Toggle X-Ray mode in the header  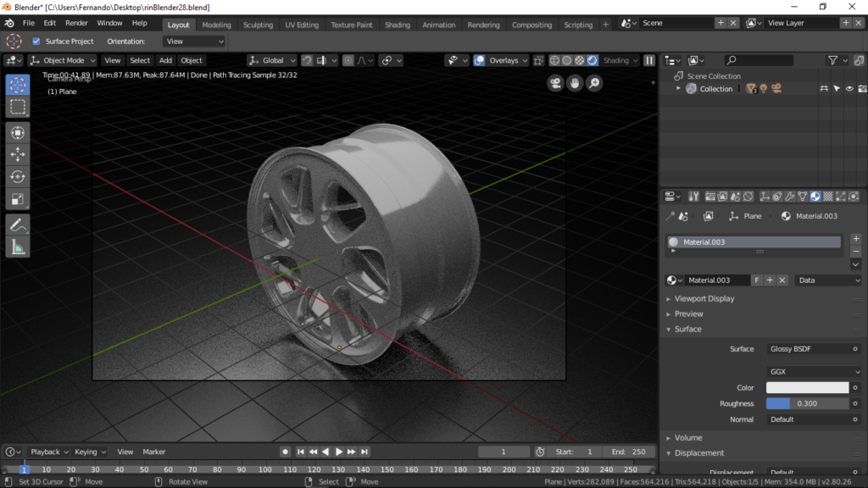(x=538, y=60)
